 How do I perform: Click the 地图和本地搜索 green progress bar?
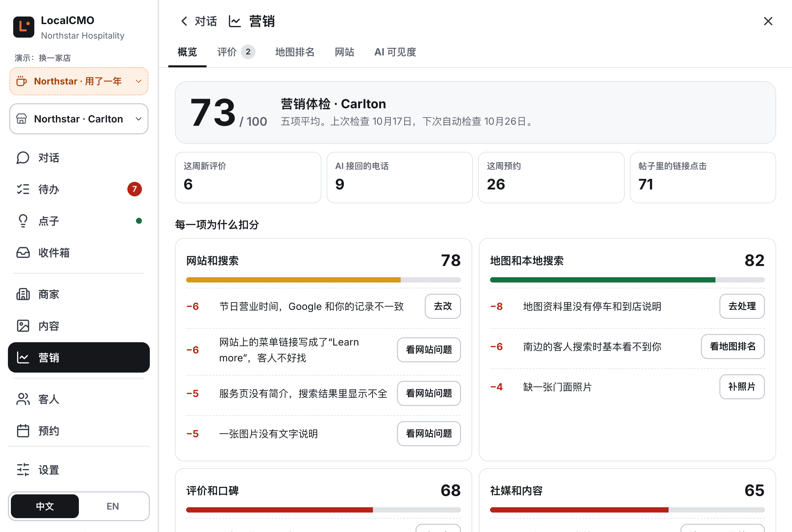[627, 280]
